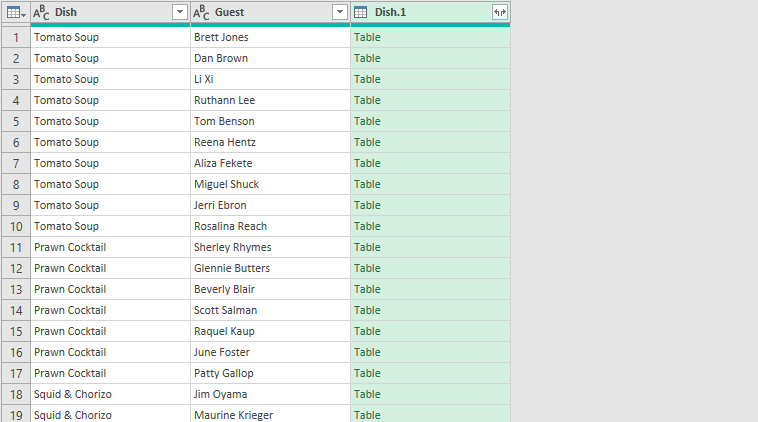The image size is (758, 422).
Task: Select row number 5
Action: [x=16, y=121]
